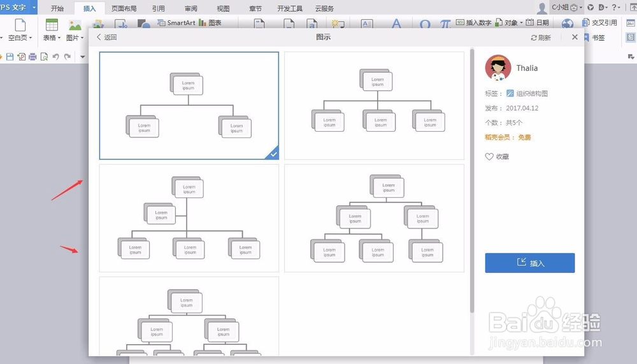Switch to the 页面布局 tab

124,8
